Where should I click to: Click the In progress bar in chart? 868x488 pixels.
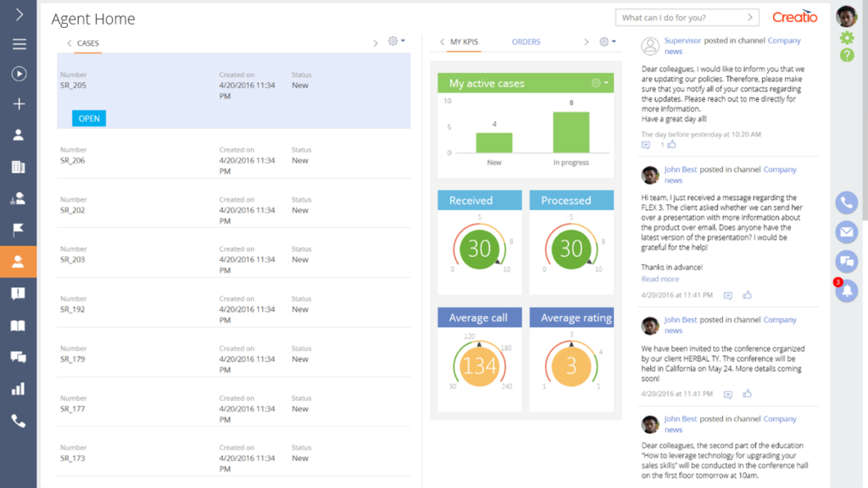coord(570,132)
